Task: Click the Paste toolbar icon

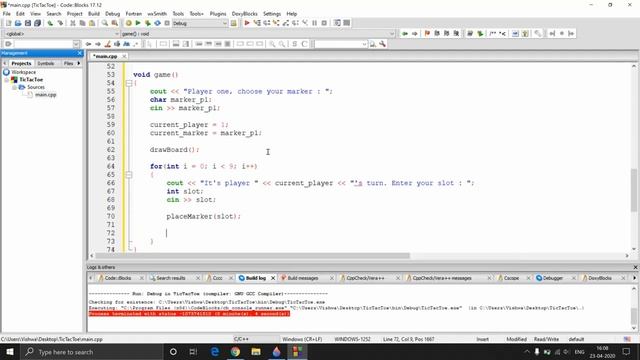Action: (92, 23)
